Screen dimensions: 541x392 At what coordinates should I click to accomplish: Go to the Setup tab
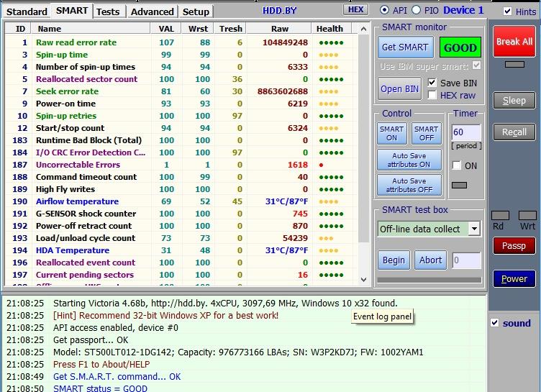(196, 12)
